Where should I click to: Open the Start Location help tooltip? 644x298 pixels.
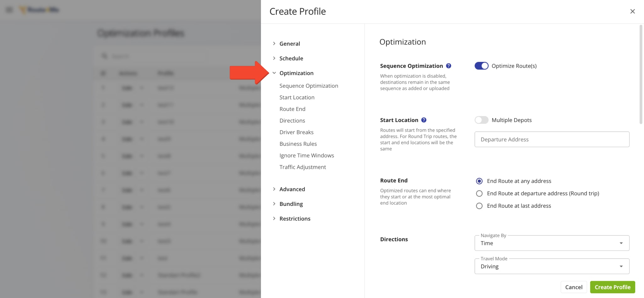click(x=424, y=120)
